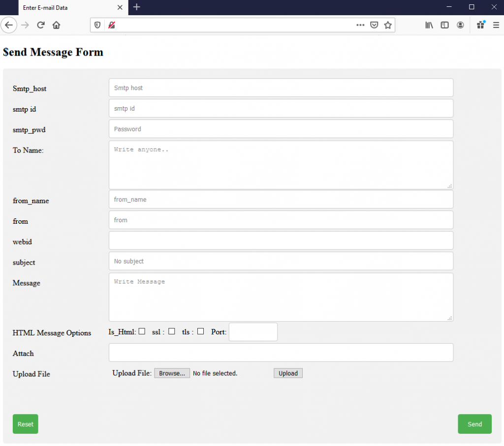Maximize the browser window
Image resolution: width=504 pixels, height=446 pixels.
472,7
